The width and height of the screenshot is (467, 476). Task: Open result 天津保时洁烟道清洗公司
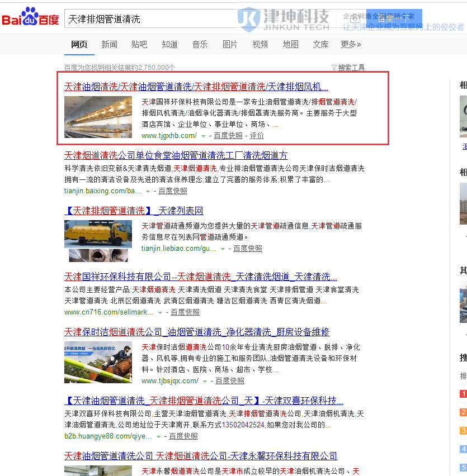[197, 332]
